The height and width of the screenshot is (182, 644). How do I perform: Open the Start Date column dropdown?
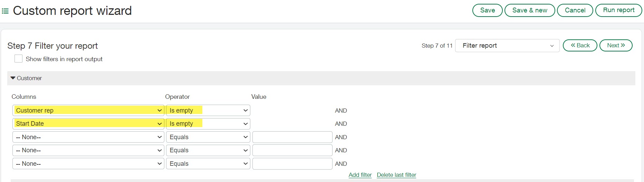[88, 124]
